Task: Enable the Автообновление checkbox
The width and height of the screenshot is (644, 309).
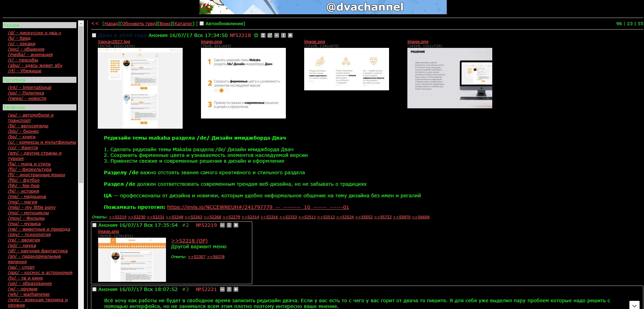Action: point(202,23)
